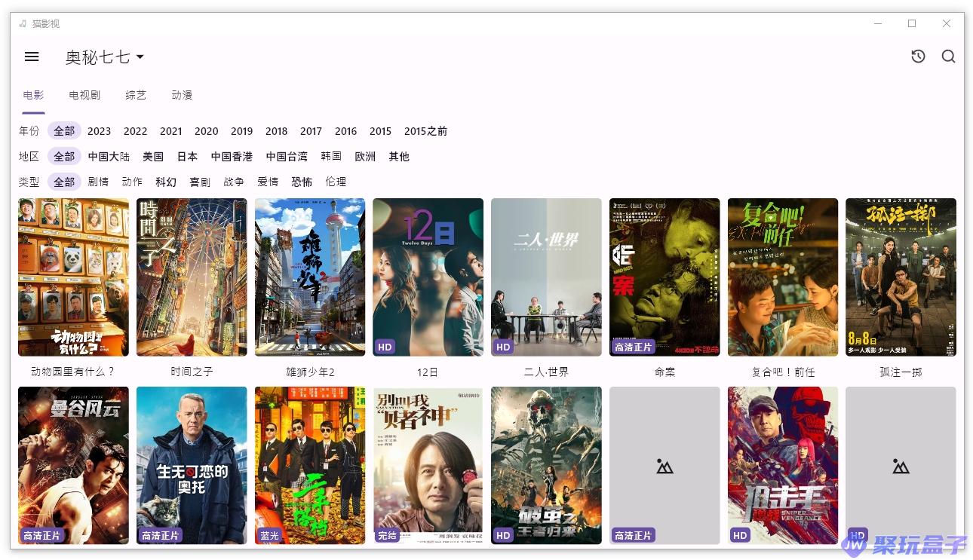Open the placeholder card tagged 高清正片

coord(665,466)
